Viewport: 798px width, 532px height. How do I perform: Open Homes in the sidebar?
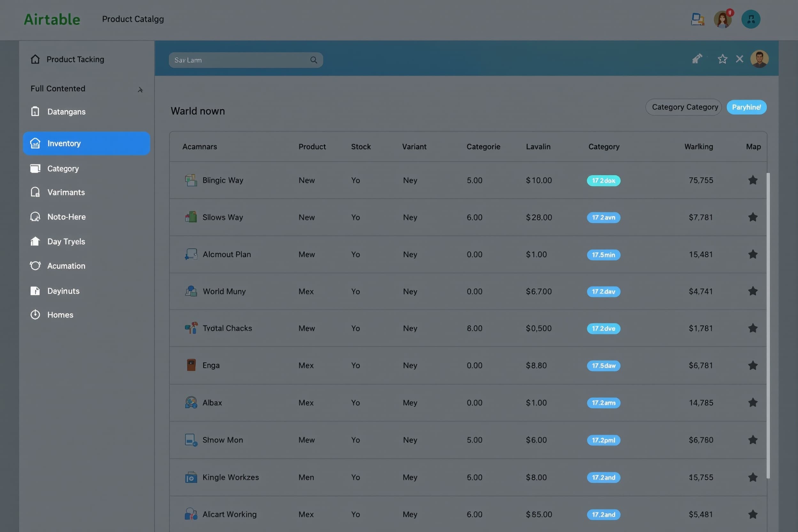pos(52,315)
